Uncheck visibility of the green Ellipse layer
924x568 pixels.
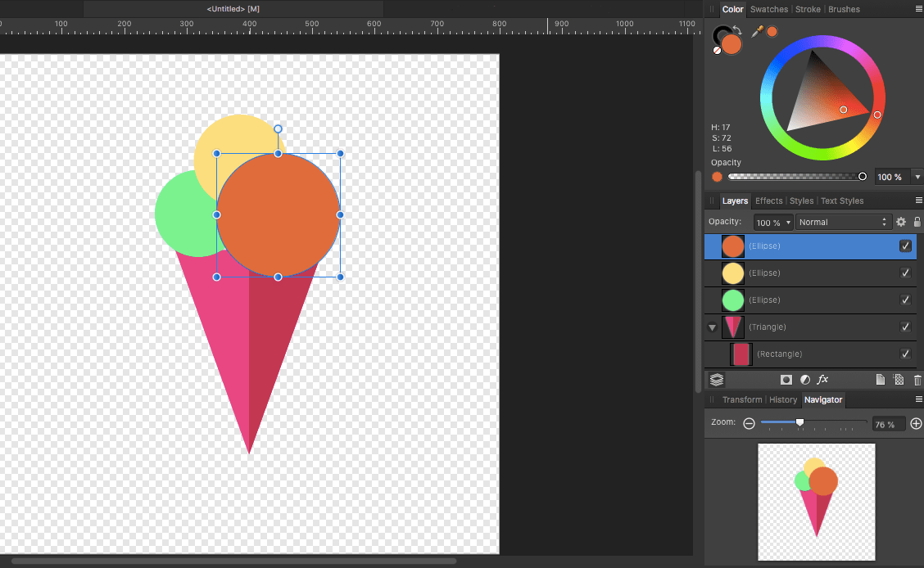click(905, 300)
